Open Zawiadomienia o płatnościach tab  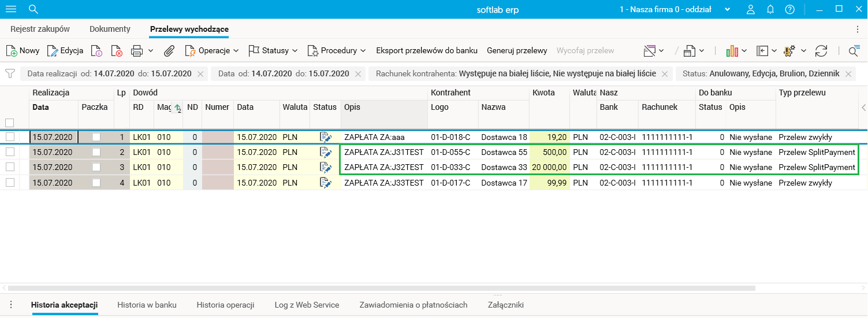click(413, 305)
